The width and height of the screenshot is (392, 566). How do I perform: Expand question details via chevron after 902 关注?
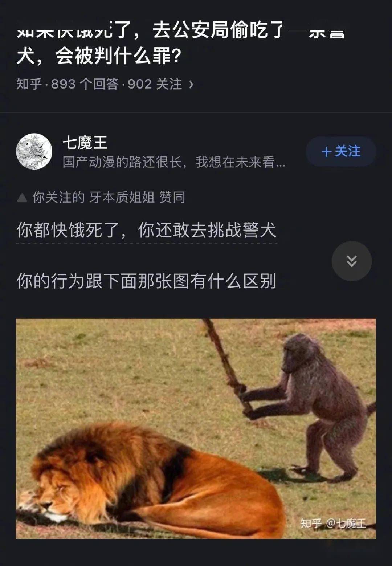[191, 85]
